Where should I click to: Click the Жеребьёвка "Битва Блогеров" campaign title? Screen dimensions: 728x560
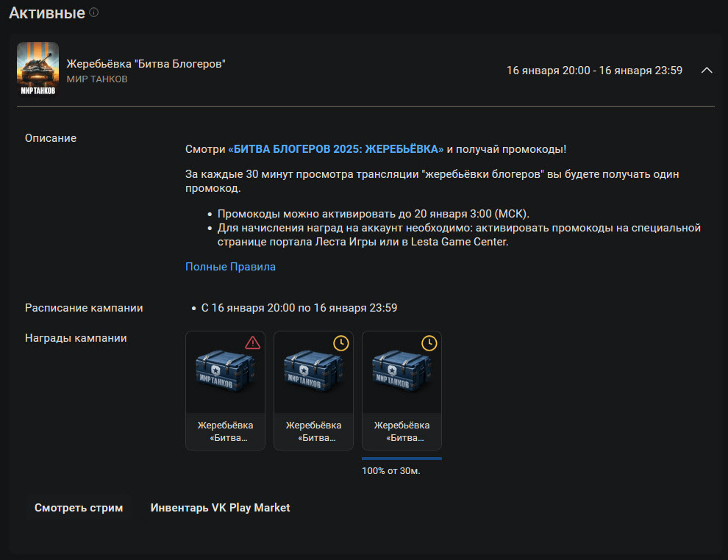point(146,64)
